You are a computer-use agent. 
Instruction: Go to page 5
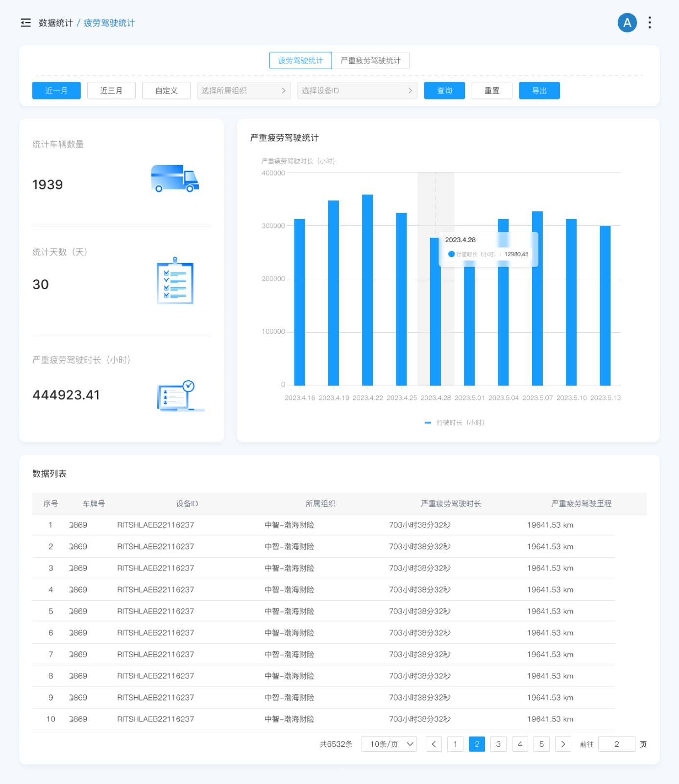(x=541, y=744)
